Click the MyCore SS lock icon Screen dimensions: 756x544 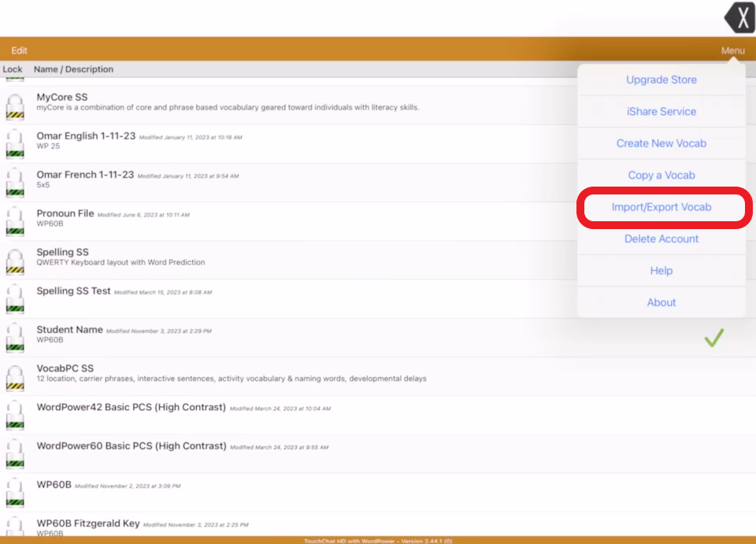(15, 106)
